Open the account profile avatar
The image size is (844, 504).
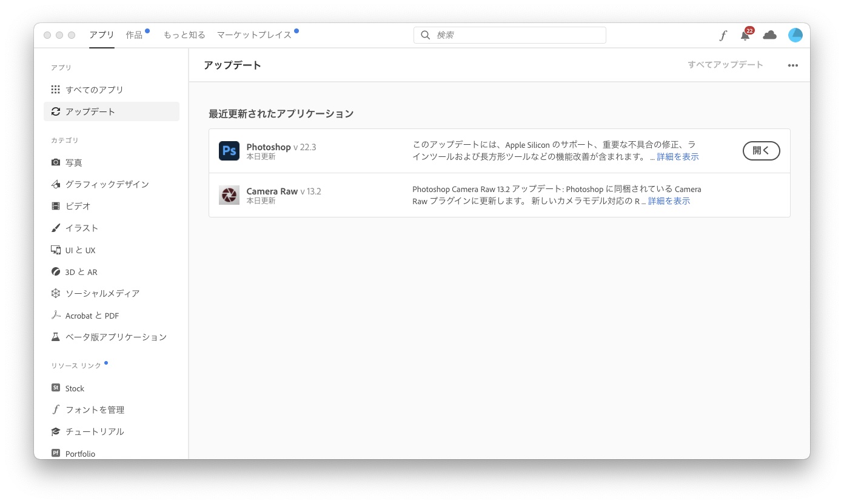click(x=795, y=35)
